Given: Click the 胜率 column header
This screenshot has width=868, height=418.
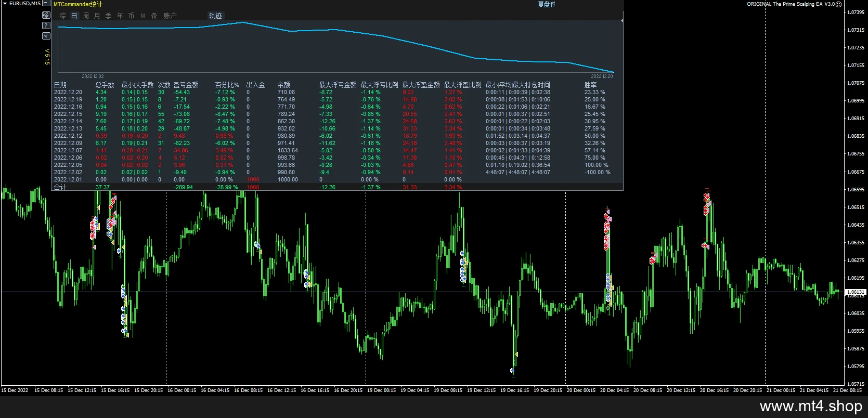Looking at the screenshot, I should pyautogui.click(x=591, y=85).
